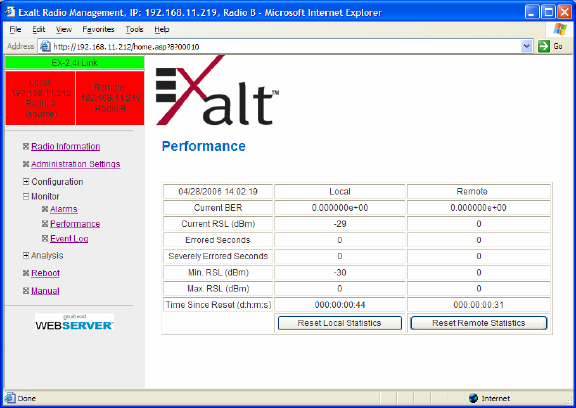576x408 pixels.
Task: Click the icon beside Manual
Action: tap(26, 291)
